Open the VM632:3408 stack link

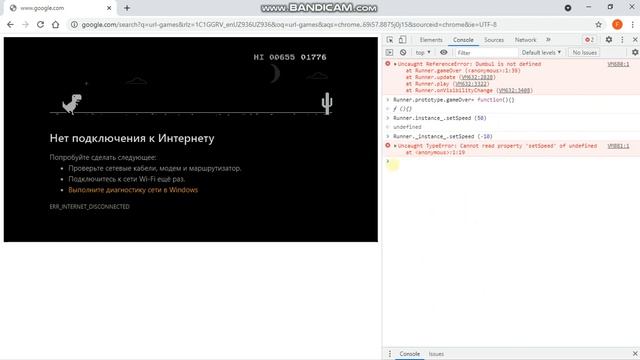[514, 90]
